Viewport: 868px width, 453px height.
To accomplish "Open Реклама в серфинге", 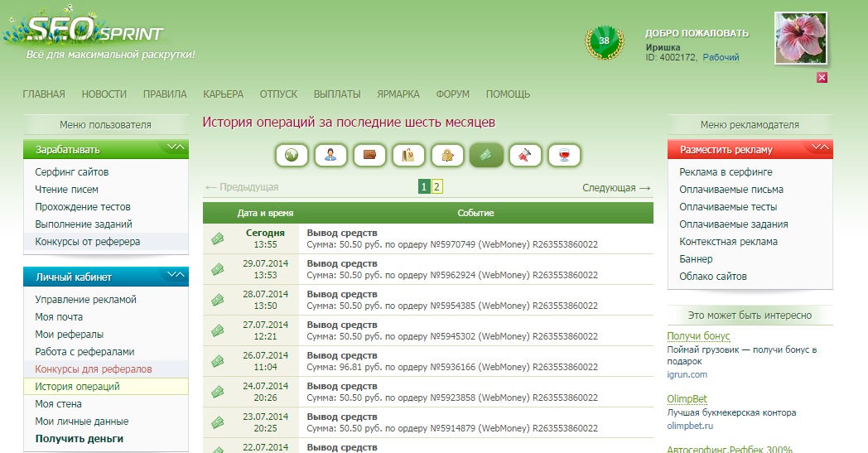I will click(x=726, y=171).
